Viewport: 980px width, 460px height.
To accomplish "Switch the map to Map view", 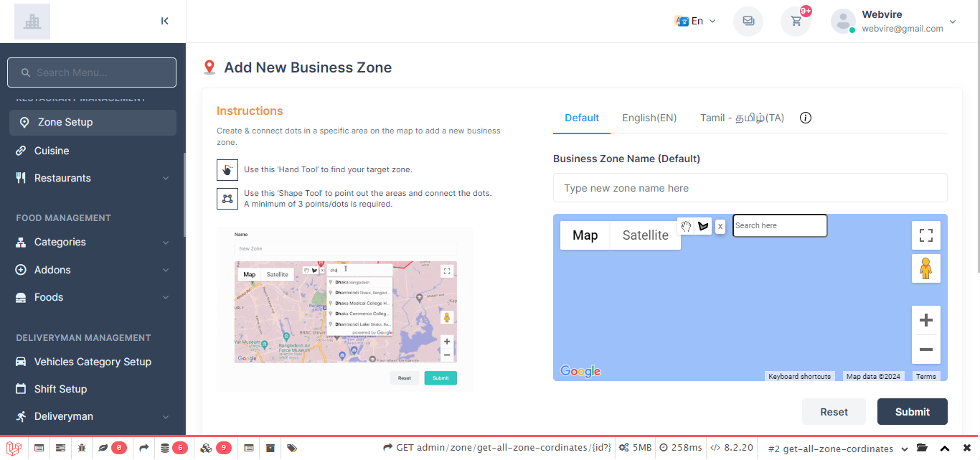I will pos(585,235).
